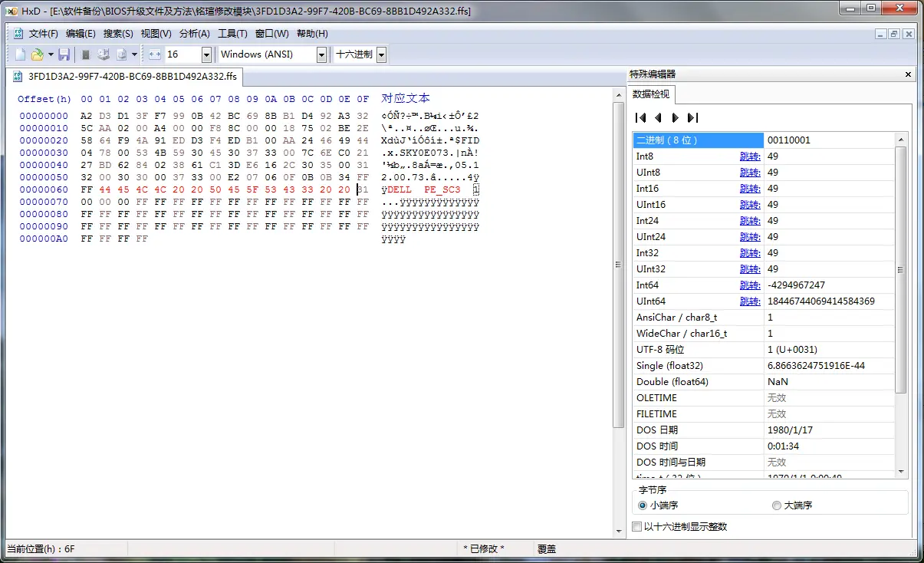Screen dimensions: 924x563
Task: Open the 分析(A) menu
Action: click(x=194, y=34)
